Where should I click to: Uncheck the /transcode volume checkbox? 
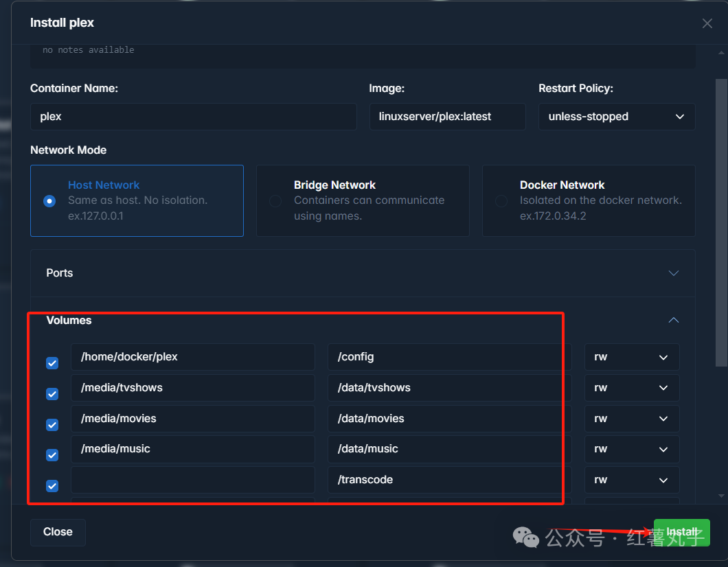pos(52,486)
